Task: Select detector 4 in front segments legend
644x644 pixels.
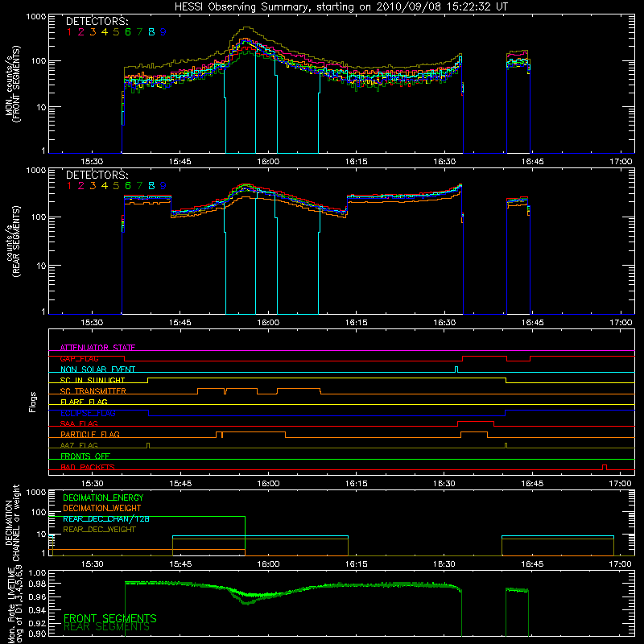Action: coord(105,32)
